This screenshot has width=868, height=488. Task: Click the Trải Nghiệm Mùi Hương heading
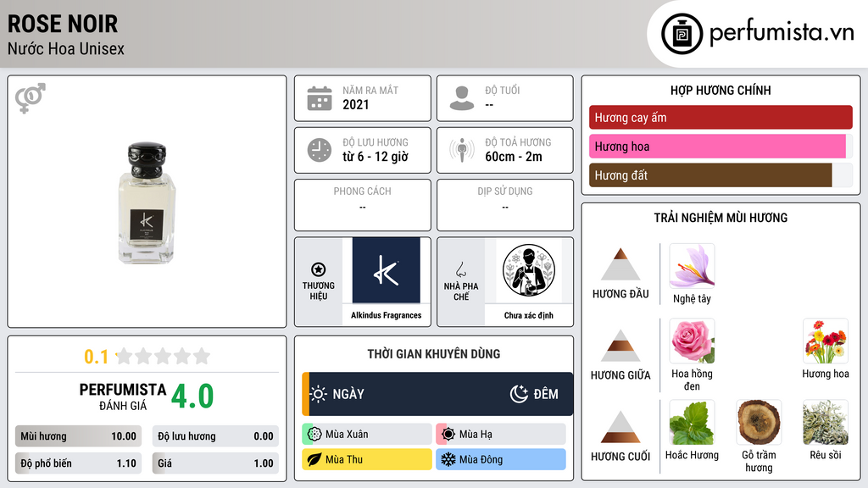pos(721,218)
